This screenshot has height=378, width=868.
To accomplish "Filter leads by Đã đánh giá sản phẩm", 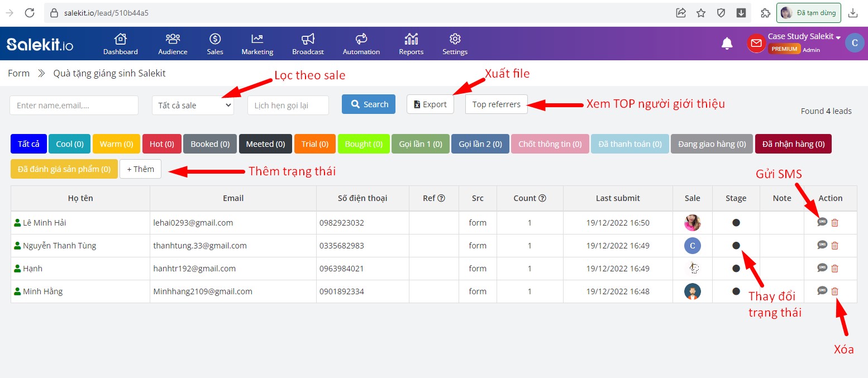I will pos(64,169).
